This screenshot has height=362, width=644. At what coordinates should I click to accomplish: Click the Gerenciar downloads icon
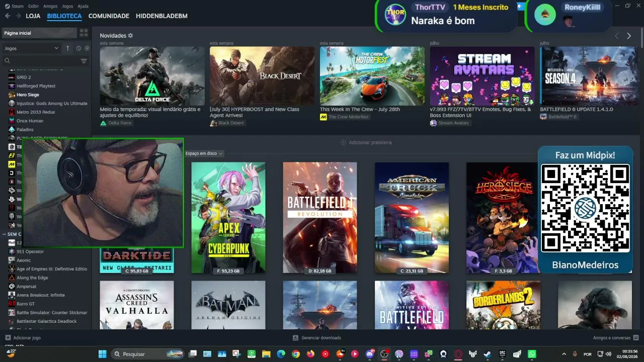pyautogui.click(x=296, y=338)
